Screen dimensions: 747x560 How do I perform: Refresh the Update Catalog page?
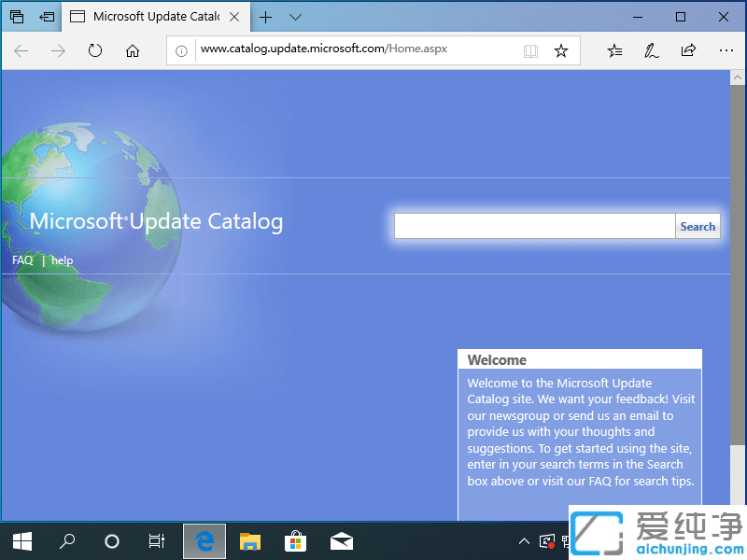tap(95, 51)
